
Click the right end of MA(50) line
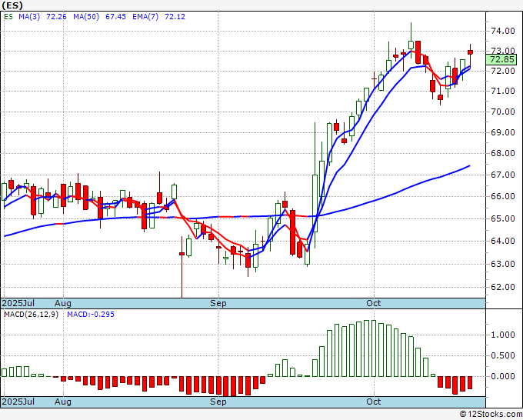click(x=469, y=166)
